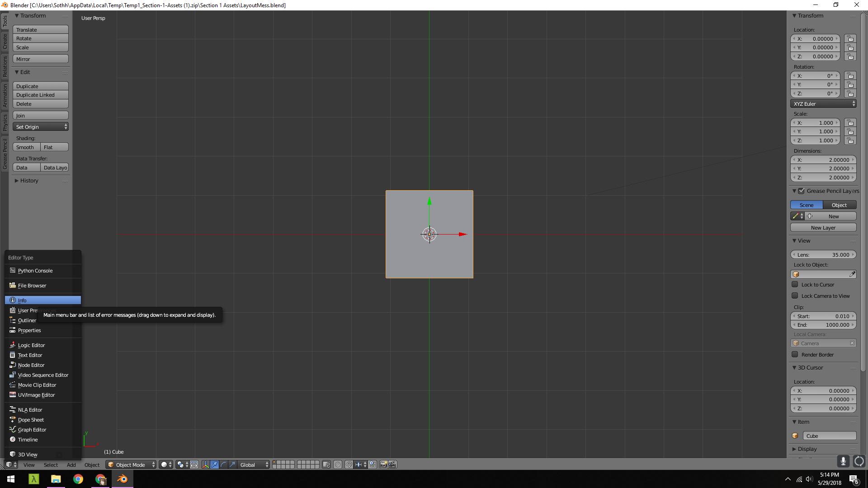
Task: Pick Movie Clip Editor
Action: (x=43, y=385)
